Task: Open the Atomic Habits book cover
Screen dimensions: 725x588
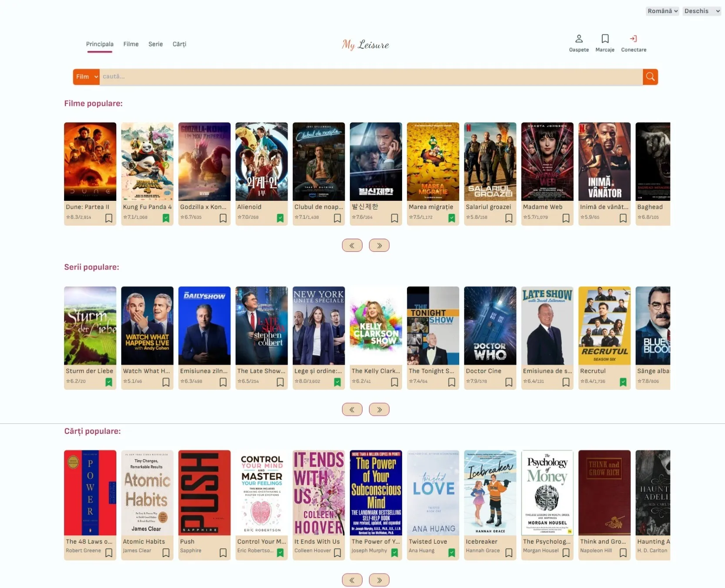Action: [x=147, y=493]
